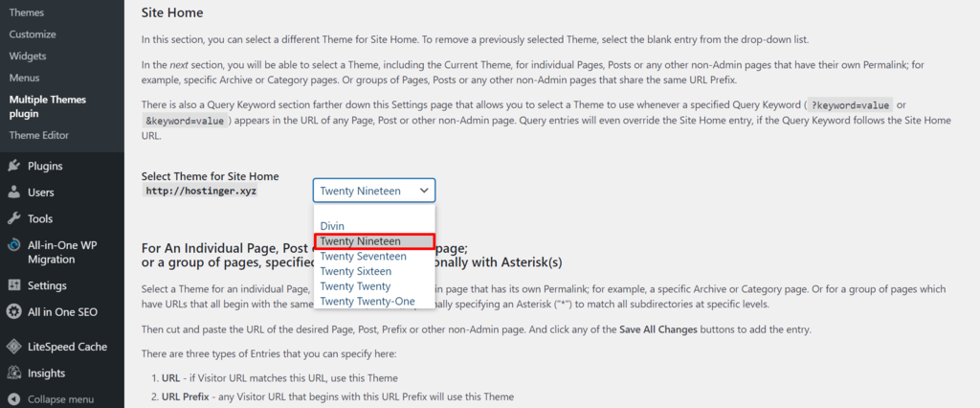Select Twenty Sixteen theme option
The height and width of the screenshot is (408, 980).
[x=355, y=271]
